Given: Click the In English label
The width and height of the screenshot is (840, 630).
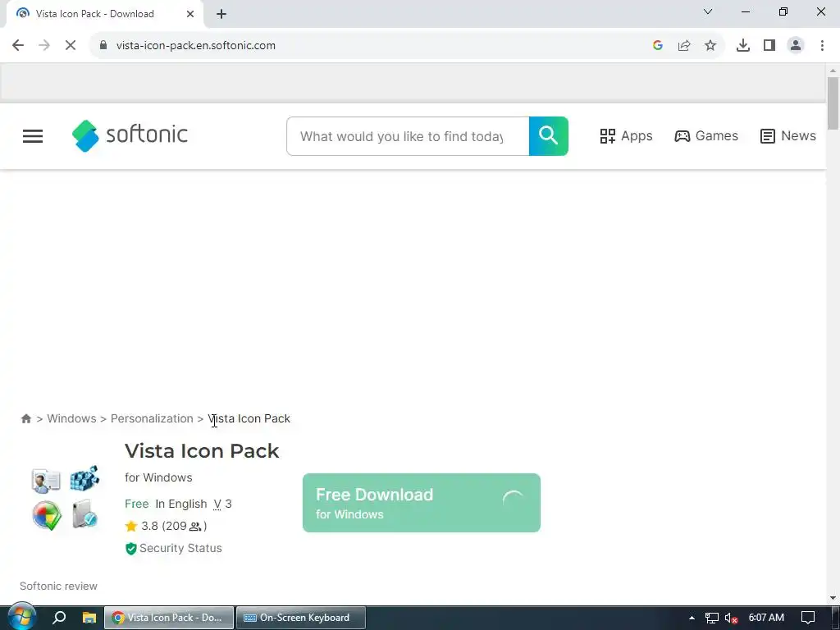Looking at the screenshot, I should (x=181, y=504).
